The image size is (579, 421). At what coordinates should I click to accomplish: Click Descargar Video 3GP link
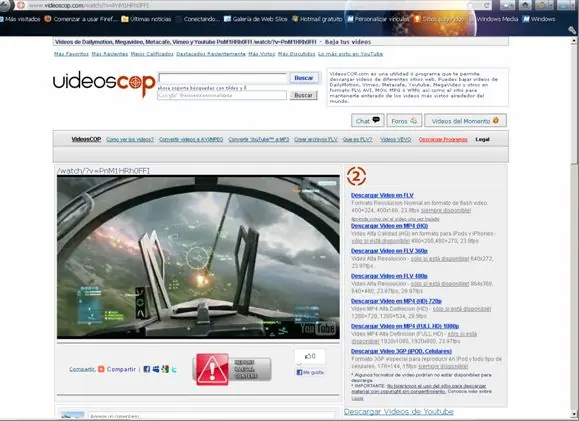point(401,351)
